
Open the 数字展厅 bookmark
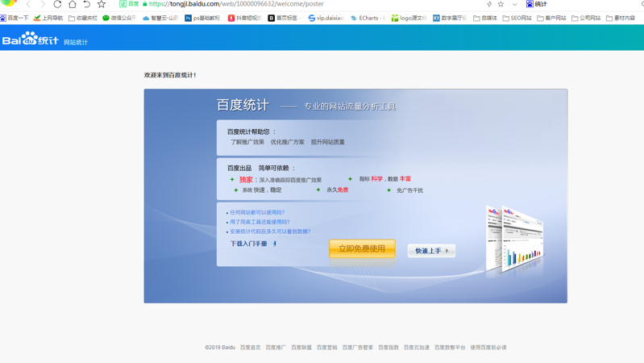(x=450, y=18)
